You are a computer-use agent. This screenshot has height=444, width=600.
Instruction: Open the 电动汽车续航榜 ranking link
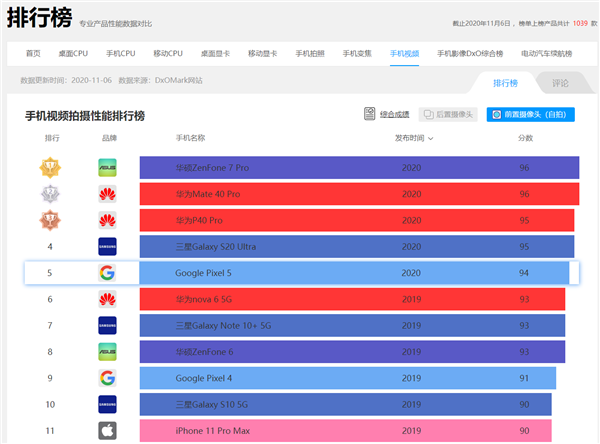pyautogui.click(x=547, y=53)
